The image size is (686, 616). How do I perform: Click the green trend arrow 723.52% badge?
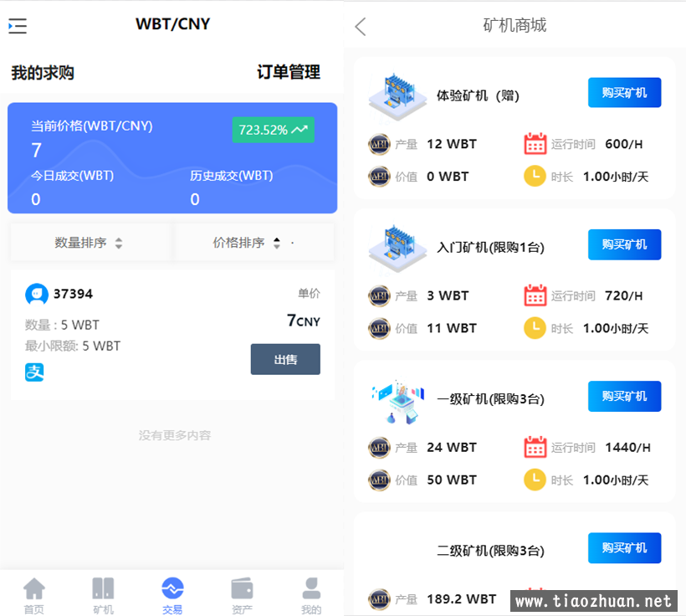coord(273,130)
